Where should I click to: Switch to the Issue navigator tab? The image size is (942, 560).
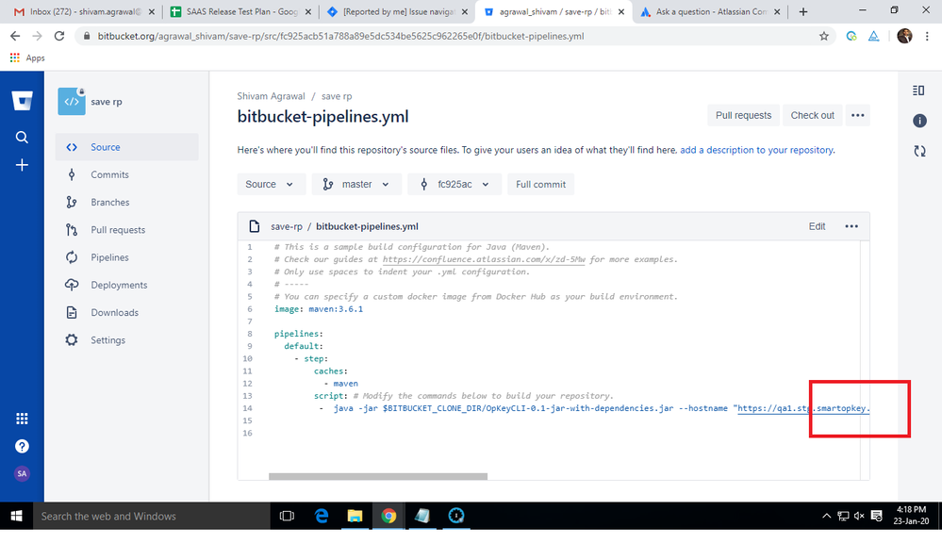coord(396,11)
